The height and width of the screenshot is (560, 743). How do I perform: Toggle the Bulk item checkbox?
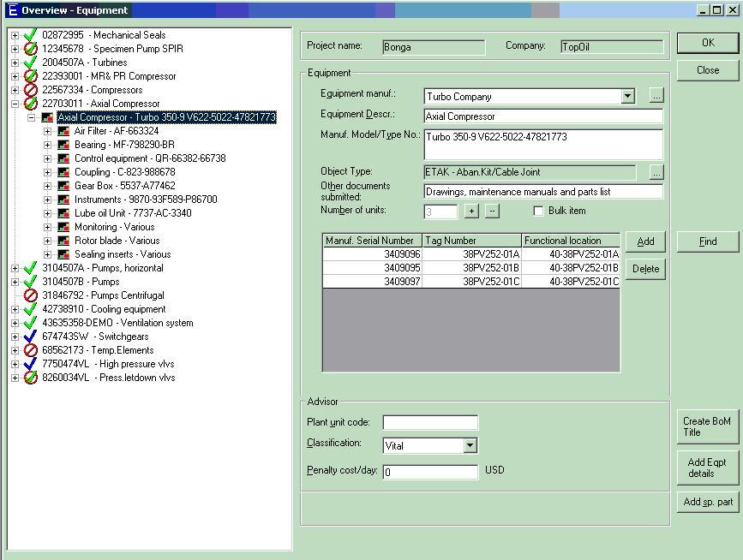click(538, 211)
